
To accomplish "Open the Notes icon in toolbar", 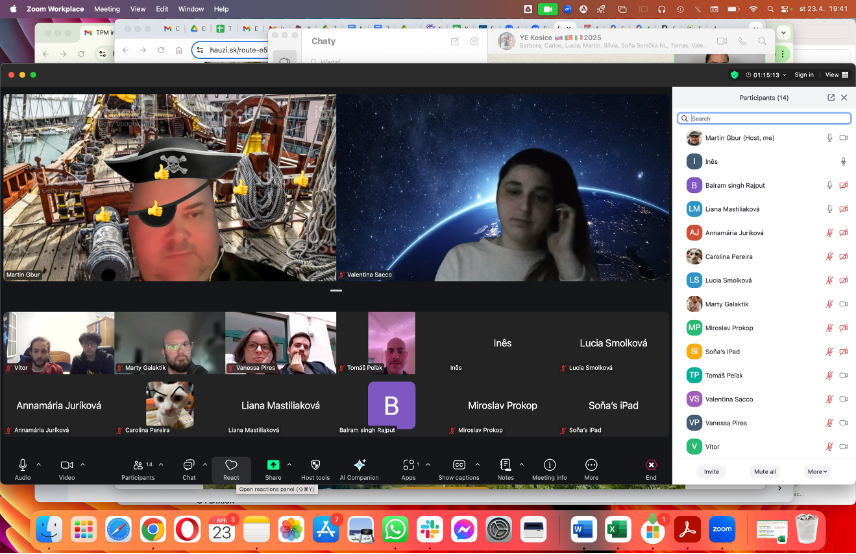I will coord(506,464).
